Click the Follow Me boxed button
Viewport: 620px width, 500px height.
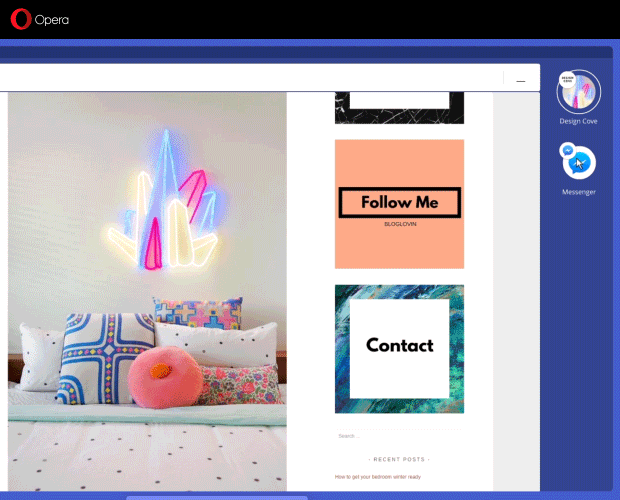pos(399,203)
